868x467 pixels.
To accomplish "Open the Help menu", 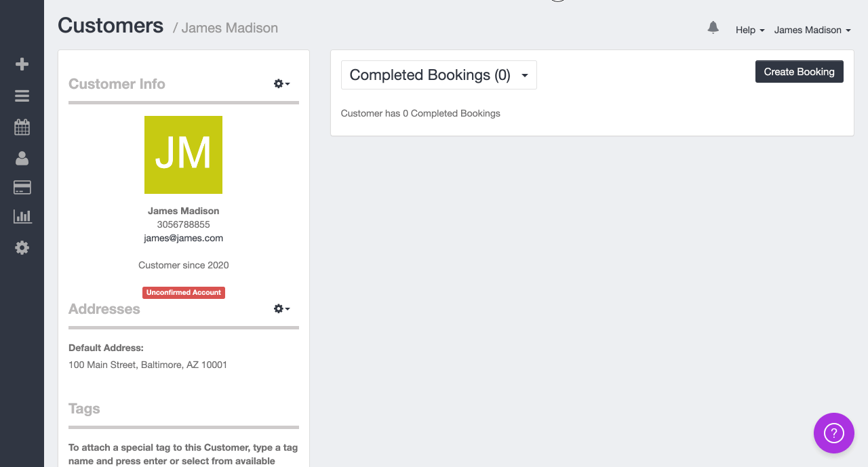I will coord(750,31).
